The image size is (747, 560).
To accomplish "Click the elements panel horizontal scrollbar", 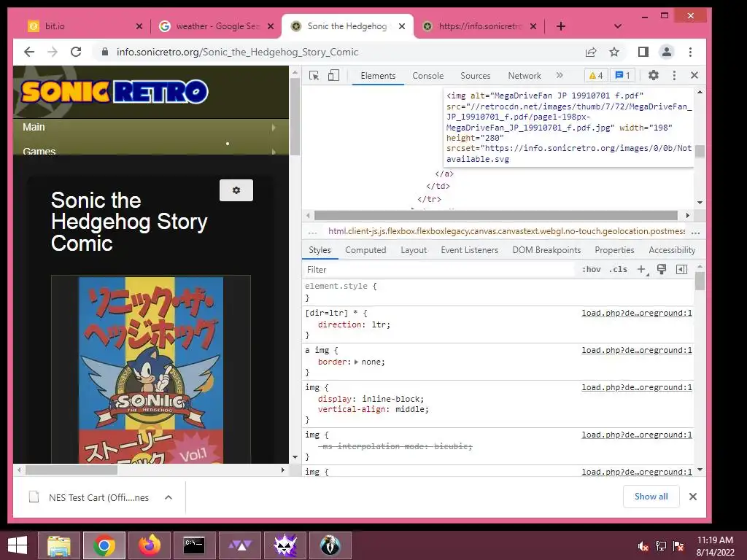I will point(495,215).
